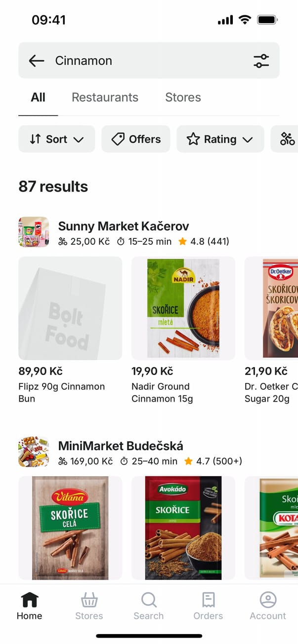The image size is (298, 644).
Task: Switch to the Stores tab
Action: pyautogui.click(x=183, y=97)
